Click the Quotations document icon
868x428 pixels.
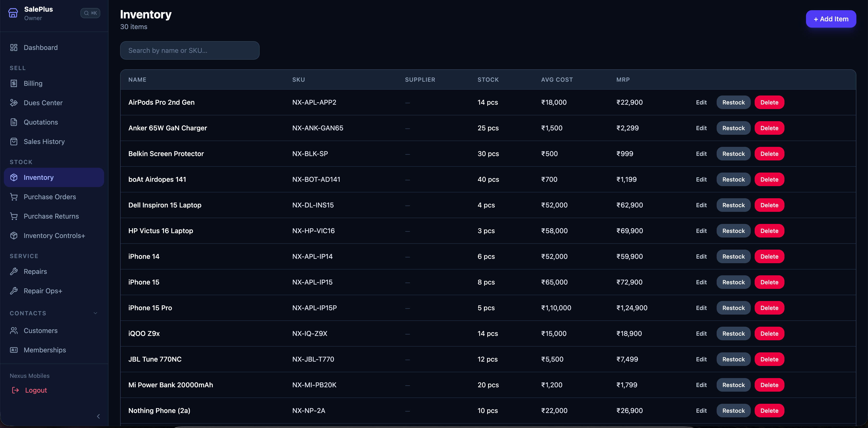click(x=14, y=122)
